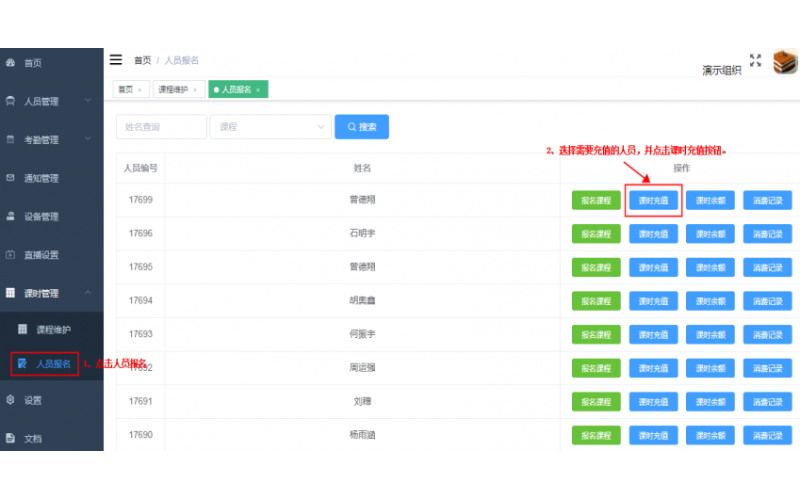Viewport: 800px width, 500px height.
Task: Click the 设备管理 icon in sidebar
Action: tap(10, 216)
